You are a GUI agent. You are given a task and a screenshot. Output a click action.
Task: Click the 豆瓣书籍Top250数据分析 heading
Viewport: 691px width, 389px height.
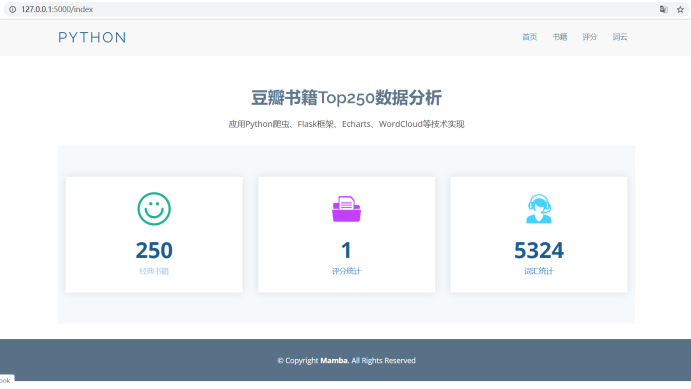tap(346, 98)
